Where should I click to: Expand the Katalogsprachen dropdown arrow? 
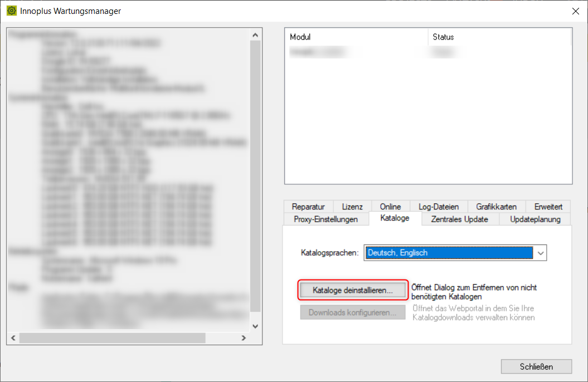point(541,253)
